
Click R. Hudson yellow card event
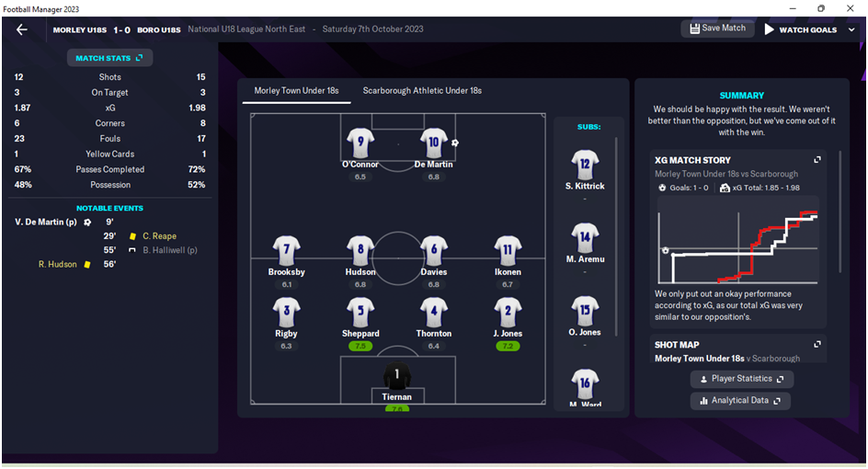pyautogui.click(x=77, y=265)
